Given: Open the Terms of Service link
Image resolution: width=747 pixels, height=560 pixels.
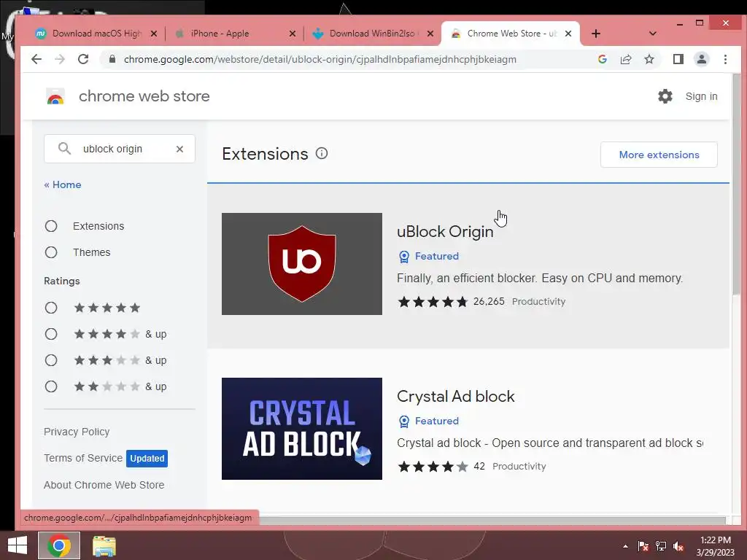Looking at the screenshot, I should pyautogui.click(x=83, y=458).
